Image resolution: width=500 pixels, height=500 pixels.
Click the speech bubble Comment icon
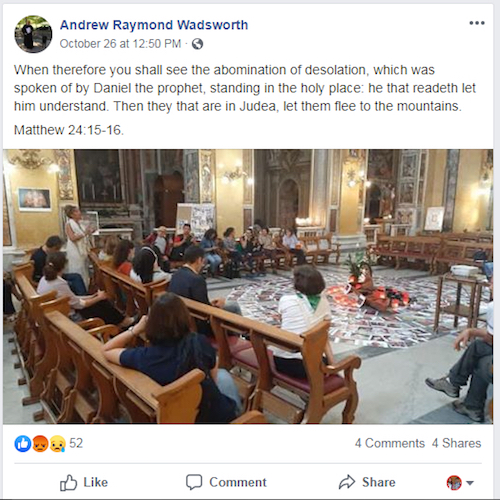click(x=194, y=482)
